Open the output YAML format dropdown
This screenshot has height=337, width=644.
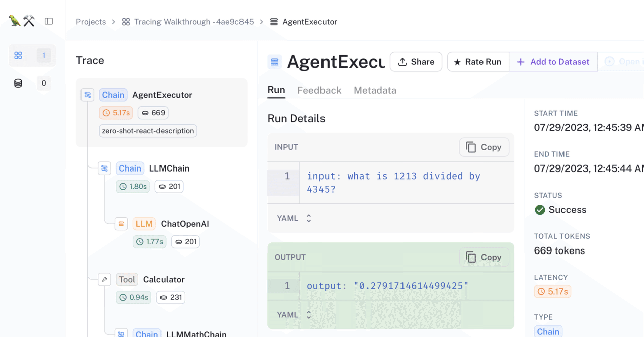(x=294, y=315)
